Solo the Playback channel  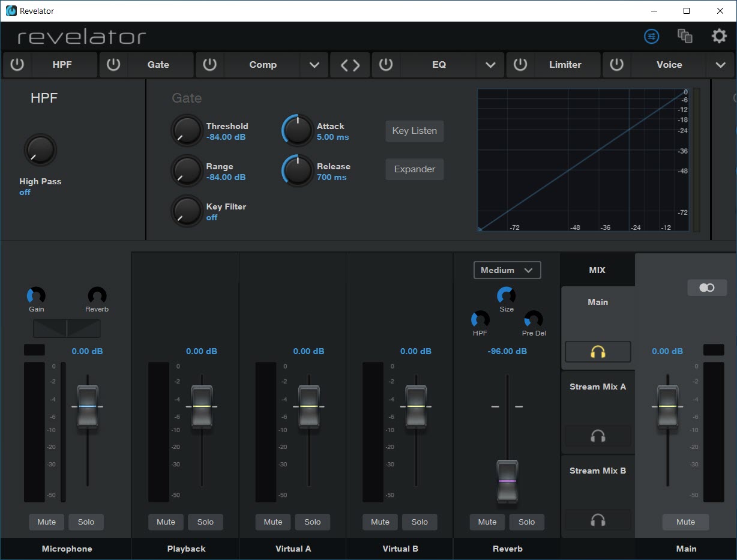[x=205, y=522]
